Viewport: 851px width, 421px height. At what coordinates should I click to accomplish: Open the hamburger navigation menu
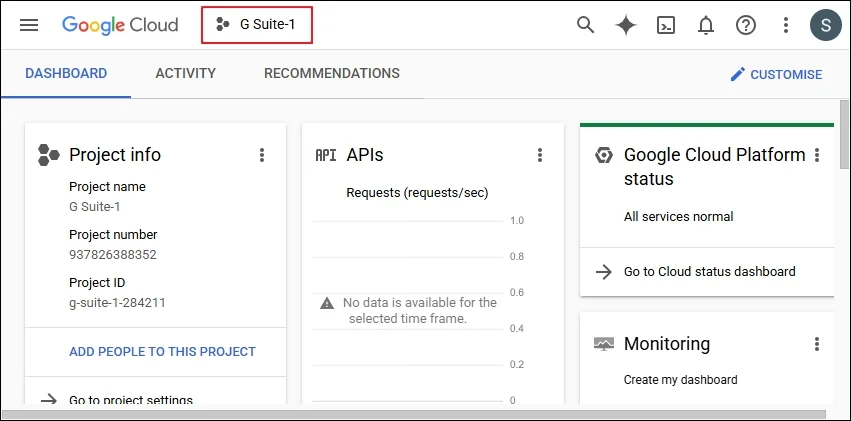pyautogui.click(x=29, y=25)
